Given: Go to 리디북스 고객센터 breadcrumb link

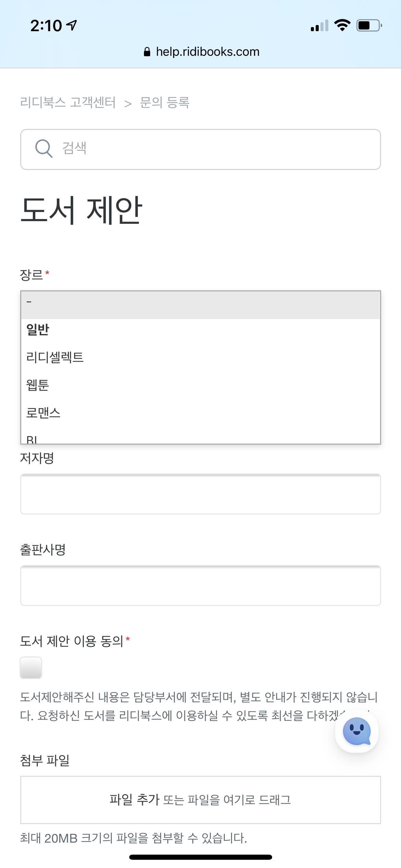Looking at the screenshot, I should coord(68,102).
